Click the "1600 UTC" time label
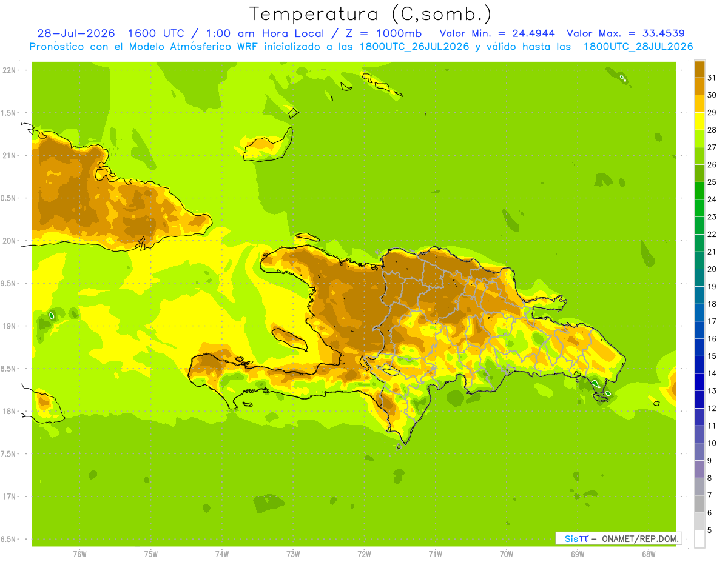Screen dimensions: 728x562 [157, 33]
